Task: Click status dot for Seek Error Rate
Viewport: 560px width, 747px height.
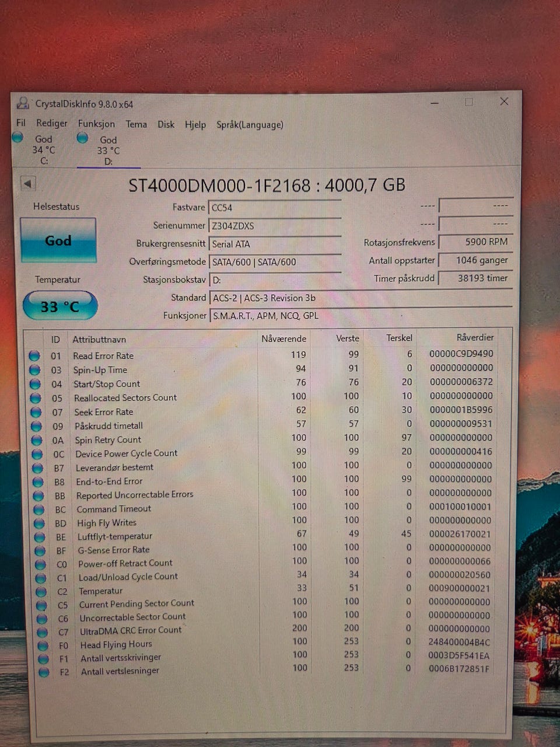Action: pos(36,412)
